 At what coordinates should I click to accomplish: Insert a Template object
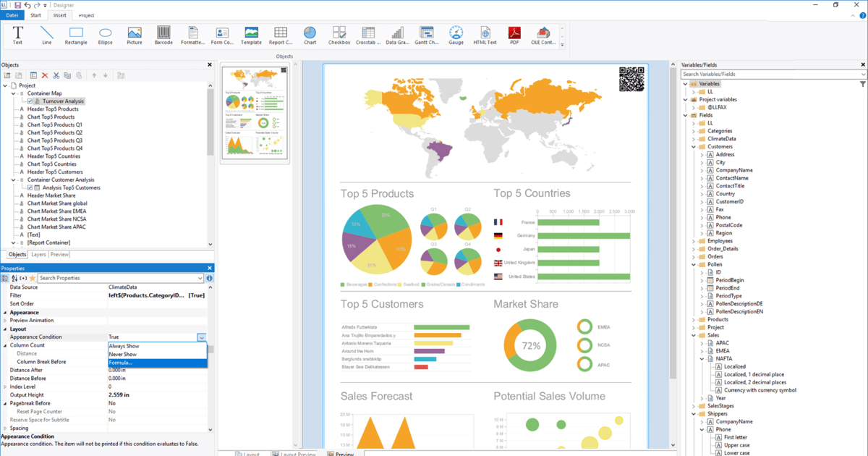tap(251, 35)
